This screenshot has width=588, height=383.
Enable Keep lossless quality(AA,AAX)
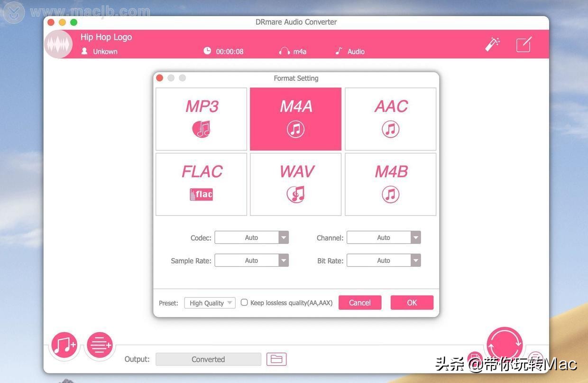pyautogui.click(x=244, y=302)
